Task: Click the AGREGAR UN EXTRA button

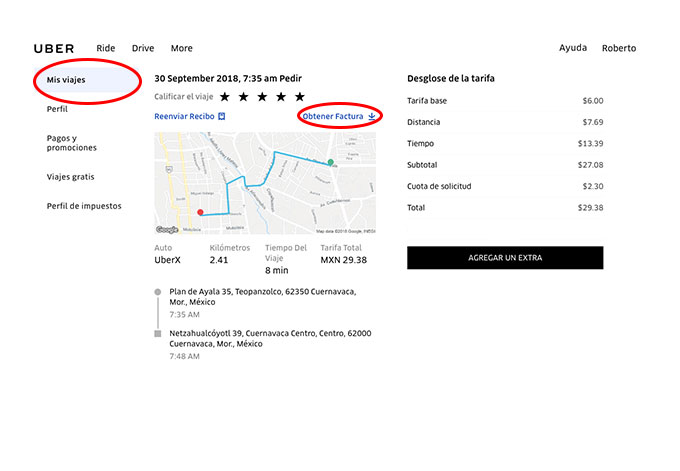Action: click(x=505, y=258)
